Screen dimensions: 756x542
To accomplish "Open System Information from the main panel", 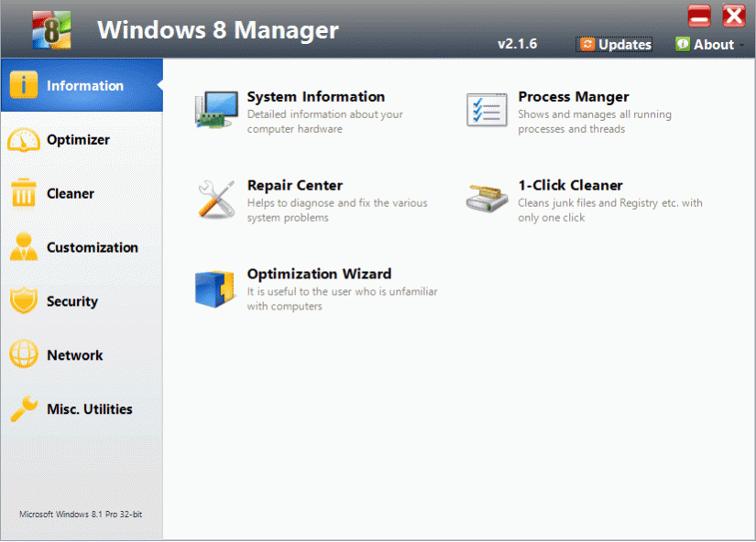I will point(314,96).
